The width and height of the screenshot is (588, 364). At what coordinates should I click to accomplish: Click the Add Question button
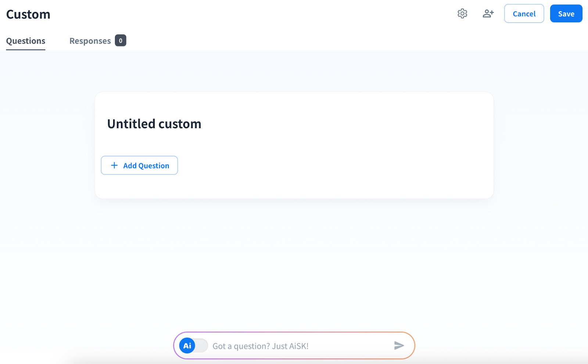click(x=139, y=165)
